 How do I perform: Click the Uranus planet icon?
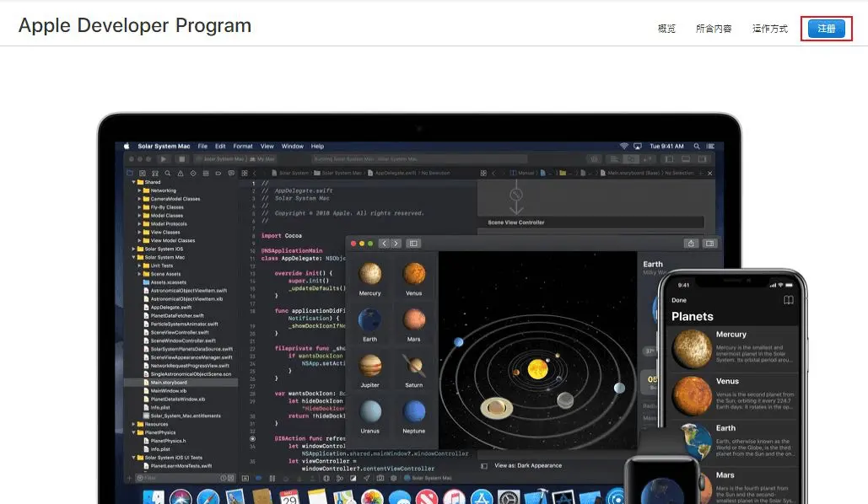(x=369, y=411)
